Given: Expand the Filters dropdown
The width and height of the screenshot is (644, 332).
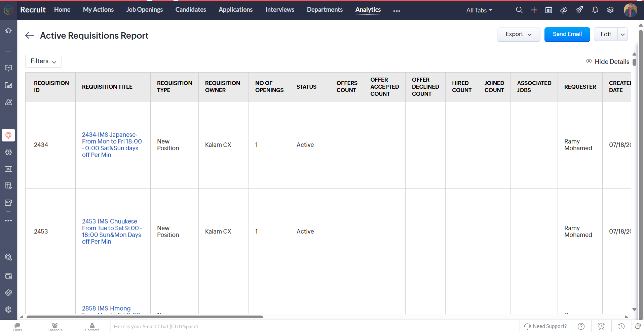Looking at the screenshot, I should 43,61.
